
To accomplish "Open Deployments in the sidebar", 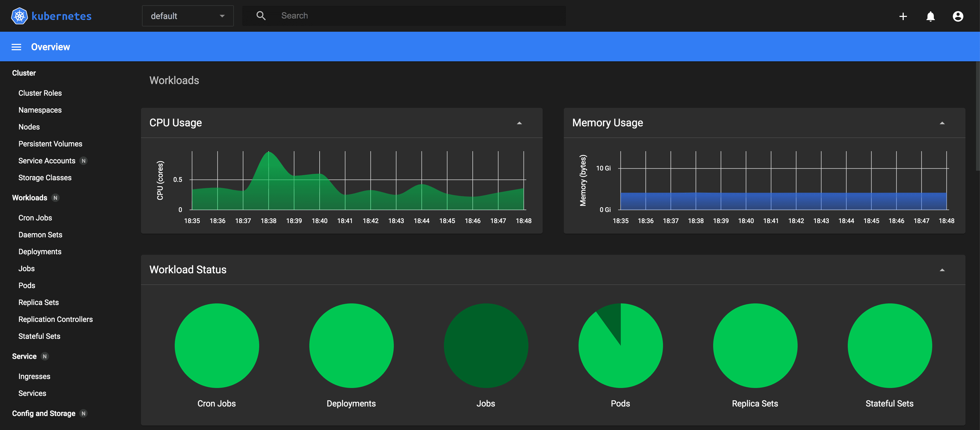I will 40,252.
